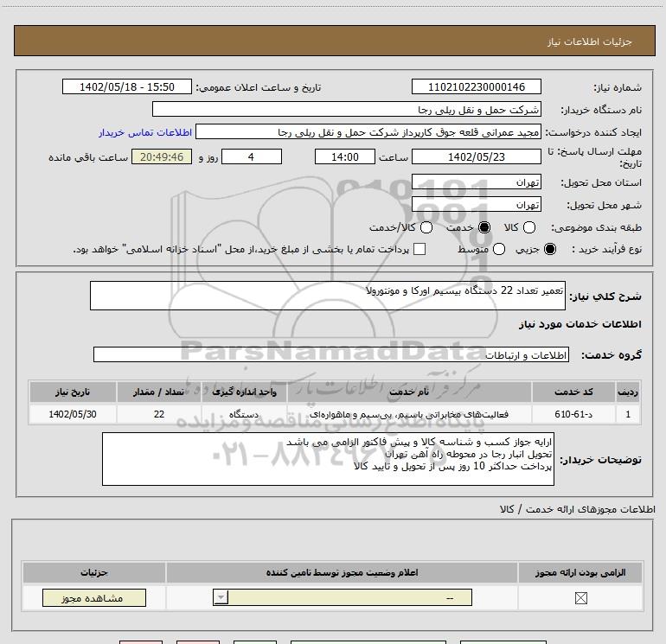Click the تاریخ نیاز column header
666x644 pixels.
coord(73,392)
